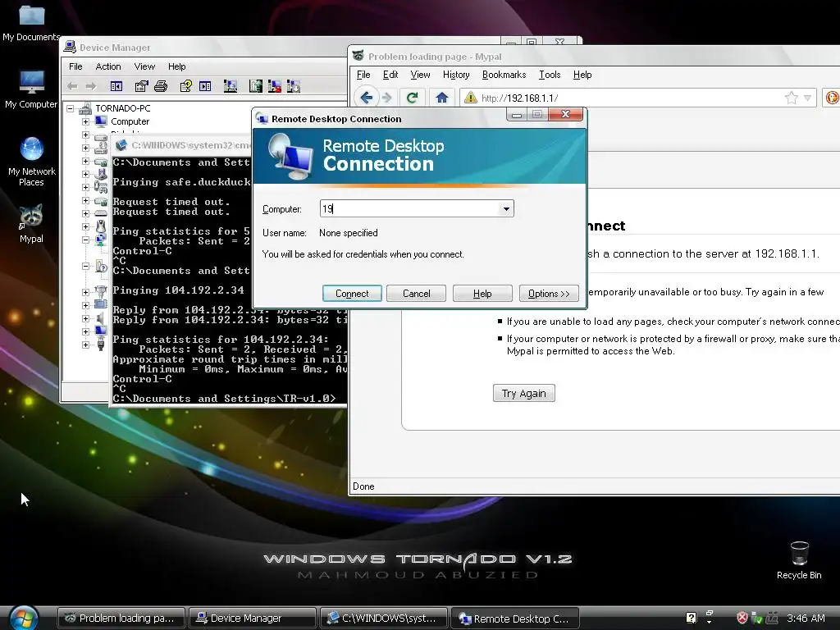
Task: Click Update Driver icon in Device Manager toolbar
Action: click(256, 86)
